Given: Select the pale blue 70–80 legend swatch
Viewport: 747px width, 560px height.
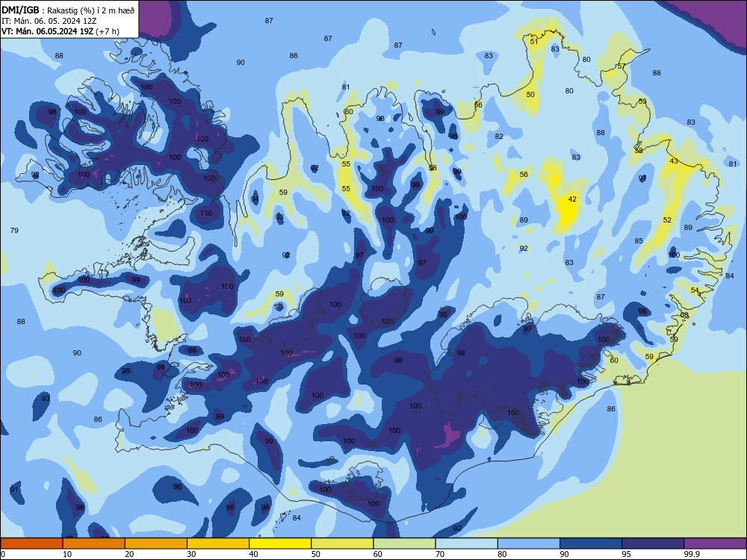Looking at the screenshot, I should click(467, 544).
